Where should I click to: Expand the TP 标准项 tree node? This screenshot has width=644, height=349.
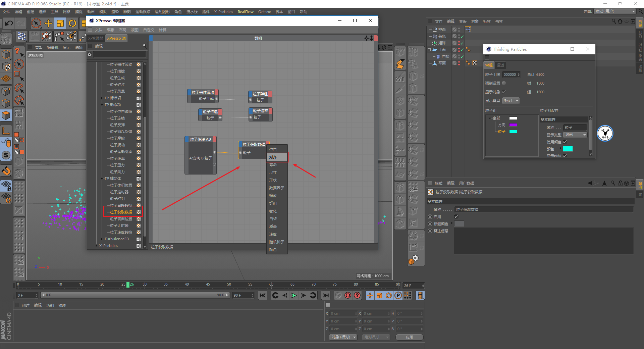(x=102, y=98)
